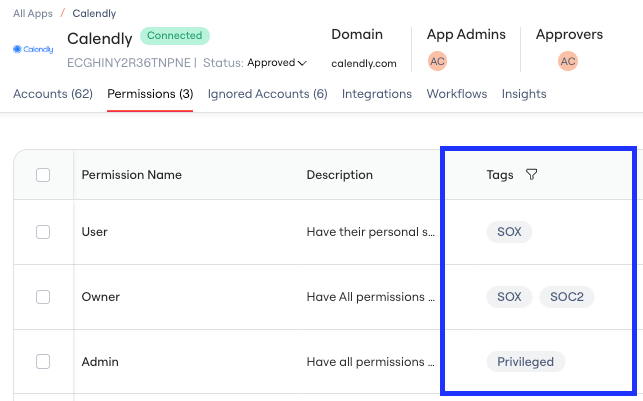Open the Ignored Accounts (6) tab
The width and height of the screenshot is (643, 401).
click(267, 94)
